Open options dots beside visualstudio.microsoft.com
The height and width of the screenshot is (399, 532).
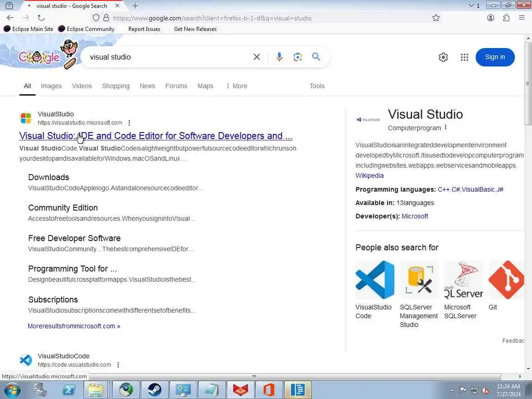[129, 123]
